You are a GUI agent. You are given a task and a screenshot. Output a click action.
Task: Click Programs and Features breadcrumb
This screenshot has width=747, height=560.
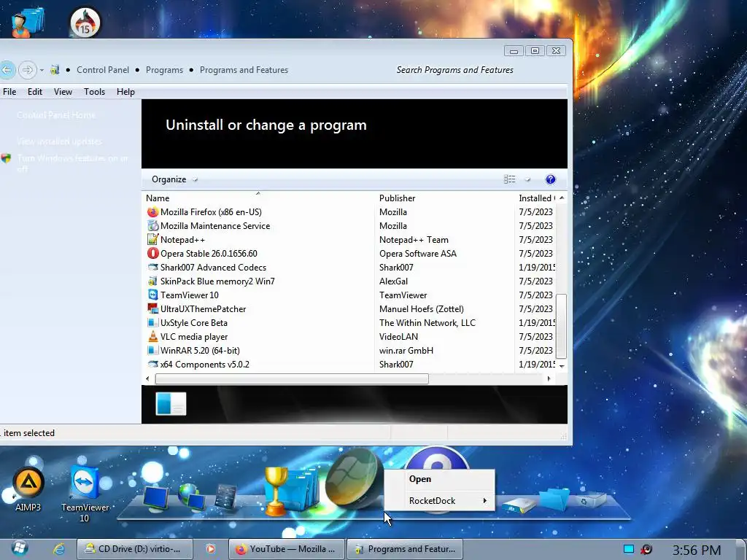244,70
